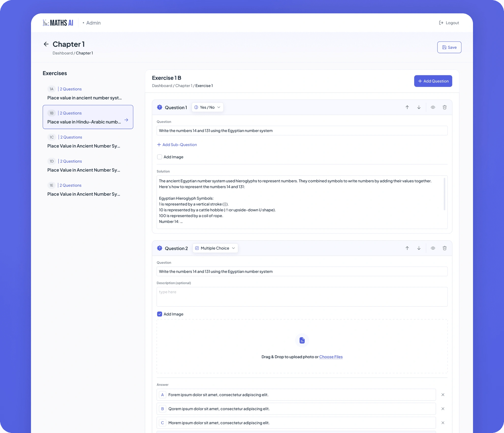This screenshot has height=433, width=504.
Task: Delete Question 2 using trash icon
Action: 445,248
